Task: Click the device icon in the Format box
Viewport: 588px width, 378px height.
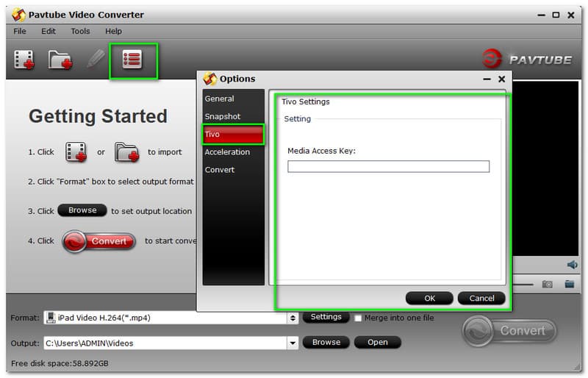Action: point(50,318)
